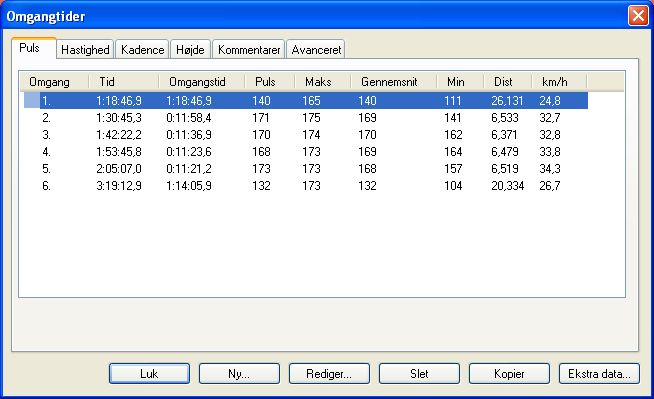Click distance value 20,334

click(x=507, y=186)
